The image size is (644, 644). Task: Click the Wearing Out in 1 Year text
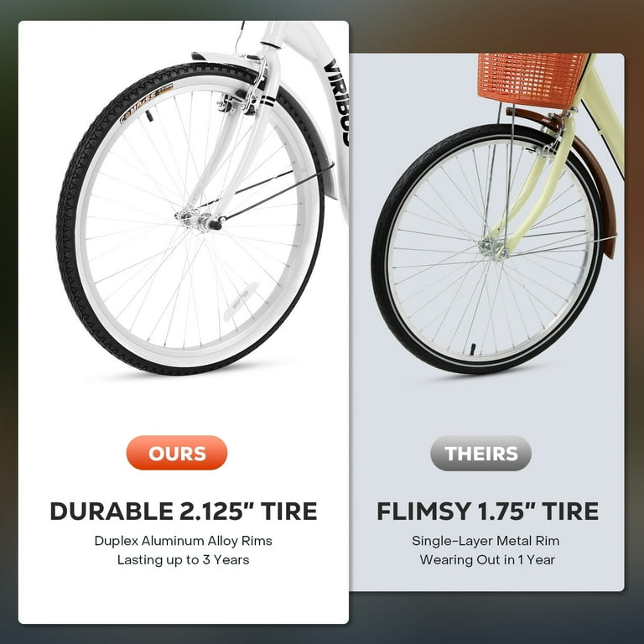[x=487, y=560]
